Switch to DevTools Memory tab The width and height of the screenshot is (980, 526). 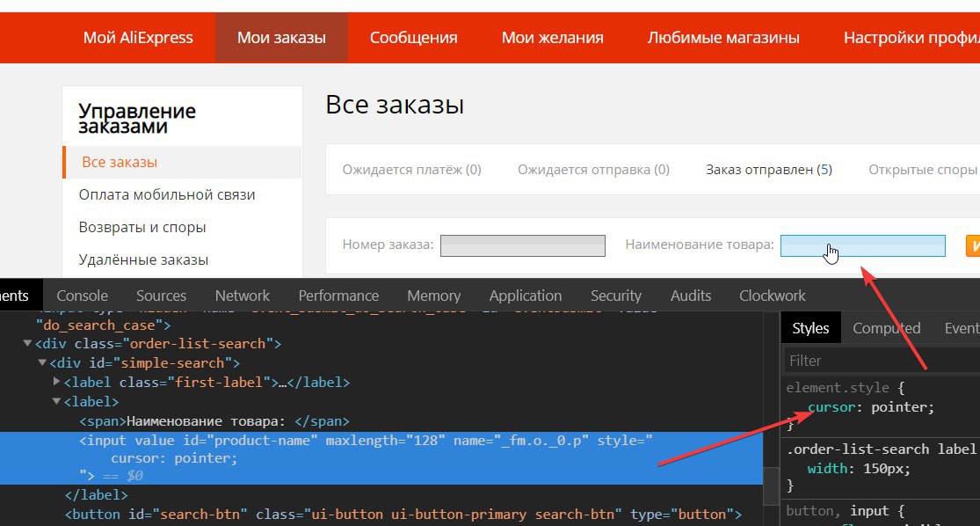434,296
